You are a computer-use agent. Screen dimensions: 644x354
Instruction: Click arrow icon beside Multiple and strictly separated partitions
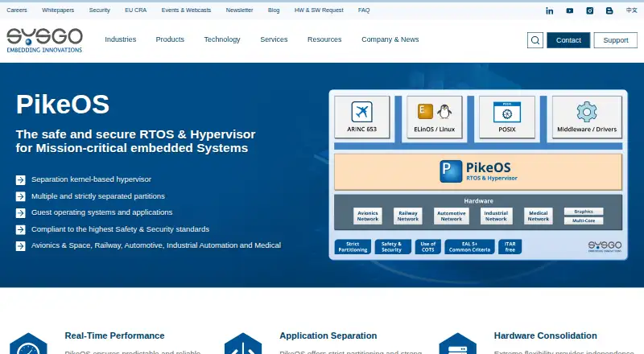point(21,197)
